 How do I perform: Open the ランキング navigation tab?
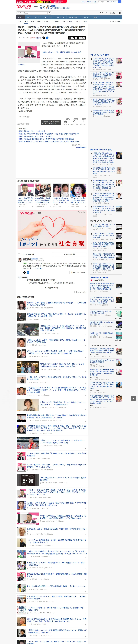[86, 17]
